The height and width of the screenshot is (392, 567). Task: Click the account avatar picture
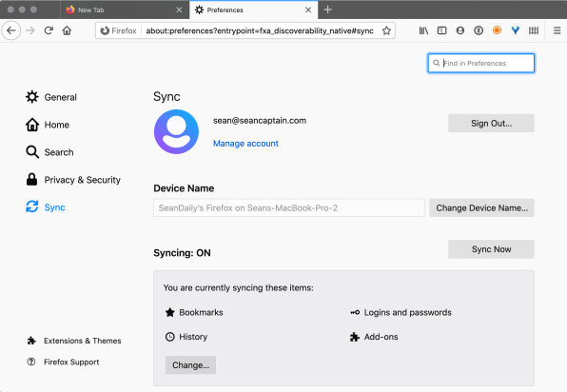click(x=176, y=131)
